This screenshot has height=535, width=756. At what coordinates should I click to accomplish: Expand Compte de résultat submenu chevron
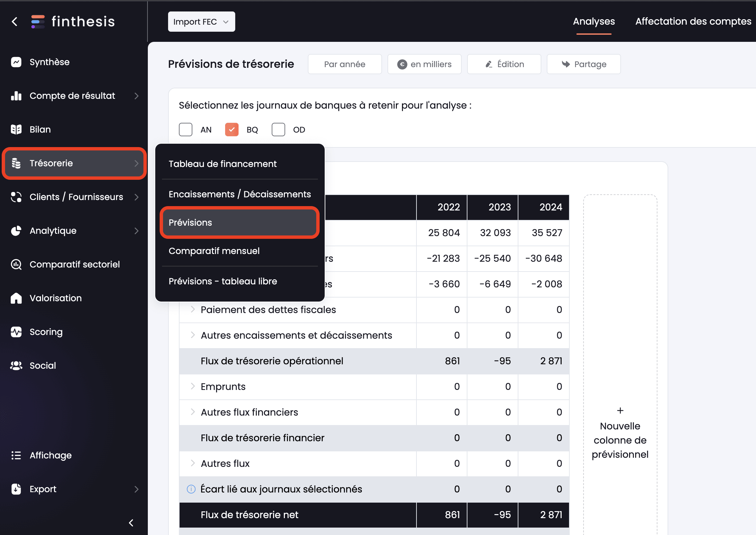(x=136, y=96)
